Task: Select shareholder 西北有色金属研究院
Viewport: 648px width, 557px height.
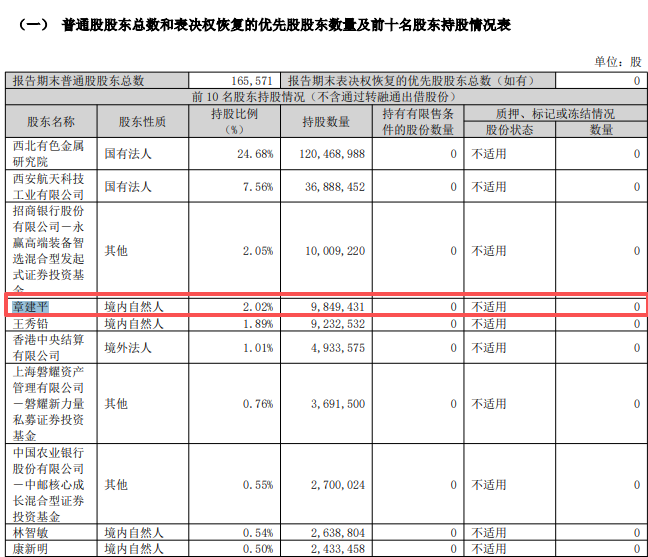Action: point(48,154)
